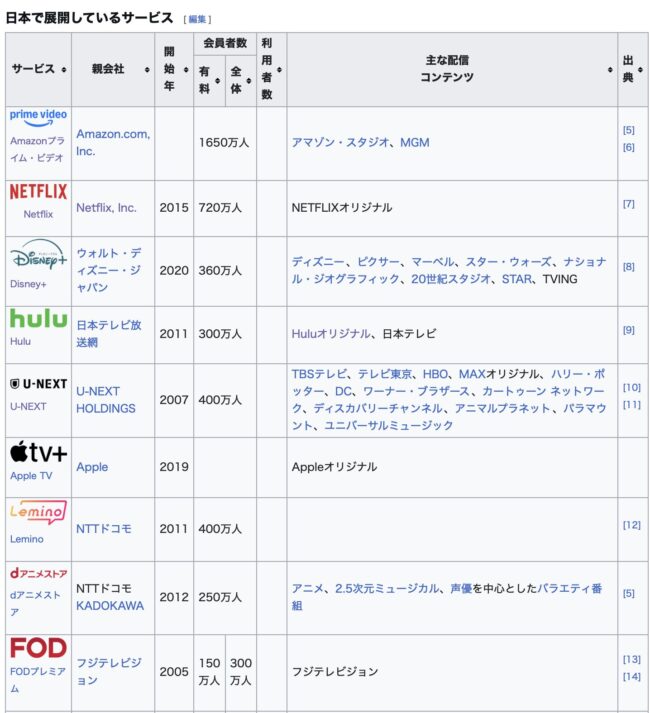Image resolution: width=650 pixels, height=713 pixels.
Task: Open HBO content link
Action: 435,374
